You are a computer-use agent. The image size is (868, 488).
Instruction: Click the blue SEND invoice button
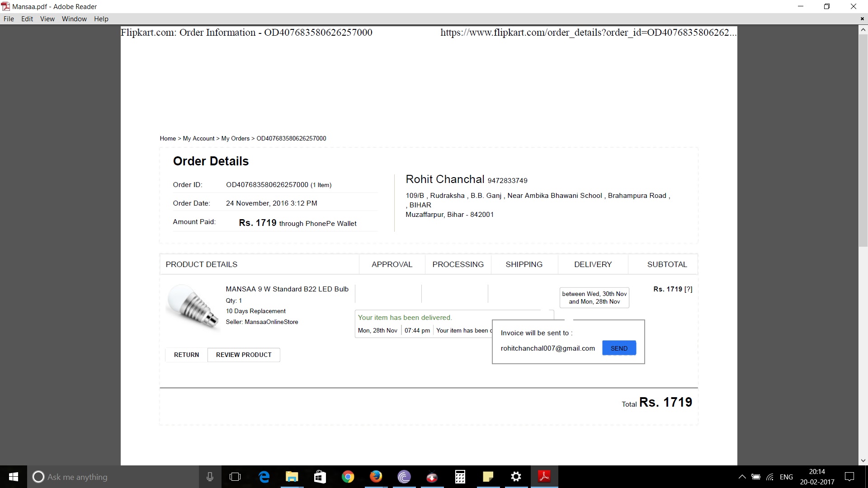tap(619, 348)
